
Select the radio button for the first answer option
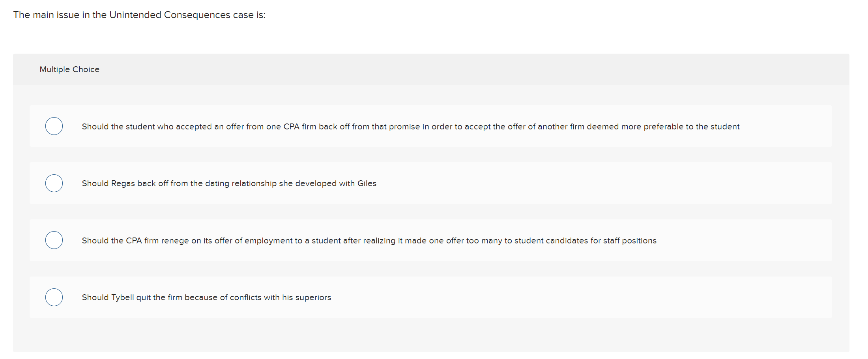[x=54, y=126]
